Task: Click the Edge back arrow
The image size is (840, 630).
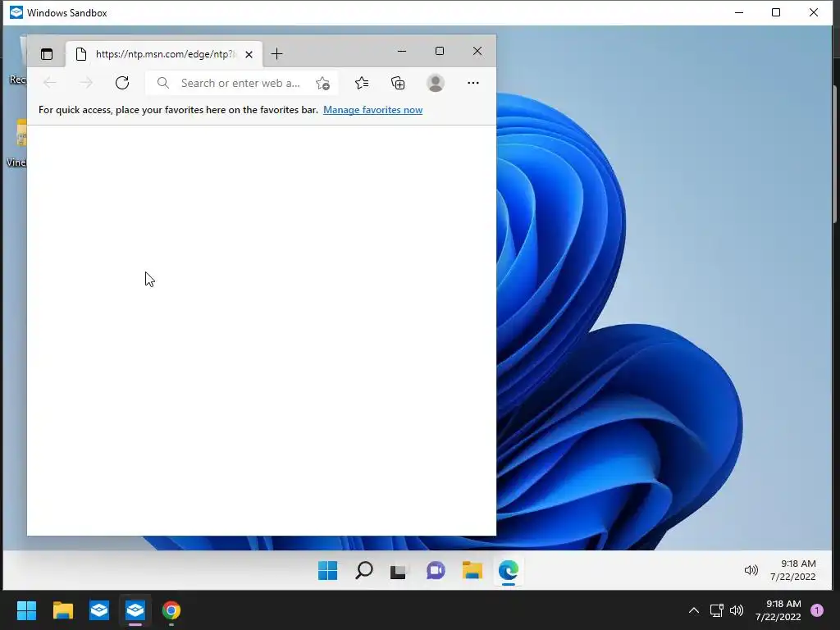Action: (50, 83)
